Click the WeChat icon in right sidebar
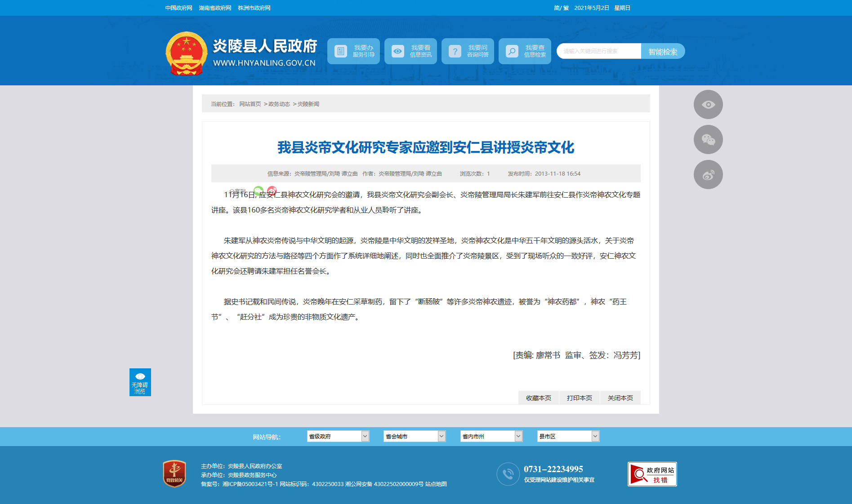Image resolution: width=852 pixels, height=504 pixels. click(708, 140)
